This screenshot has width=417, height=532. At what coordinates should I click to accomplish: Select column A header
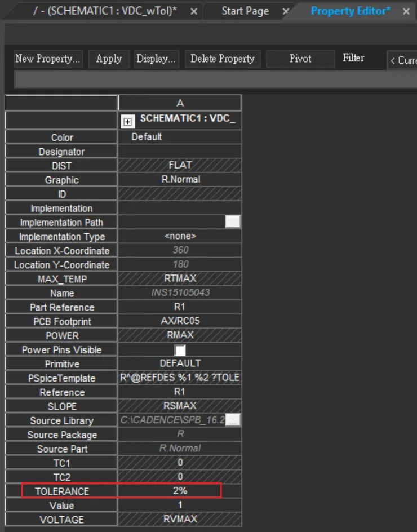click(x=180, y=103)
